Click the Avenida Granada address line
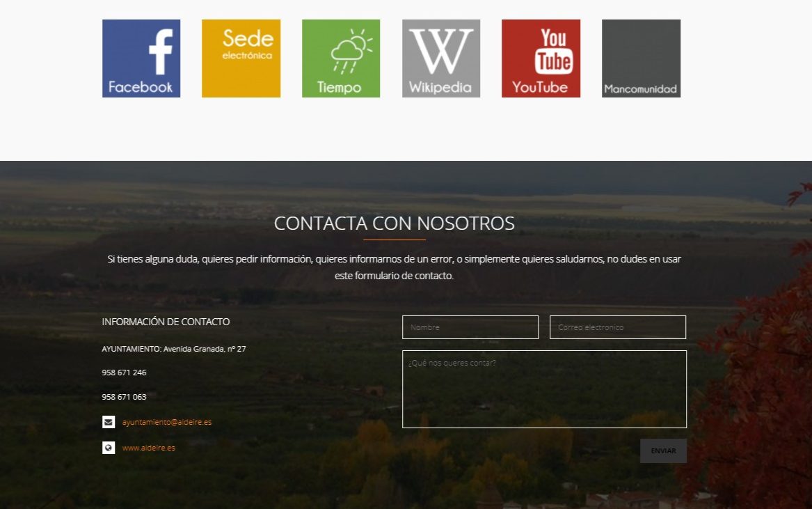This screenshot has height=509, width=812. (174, 349)
